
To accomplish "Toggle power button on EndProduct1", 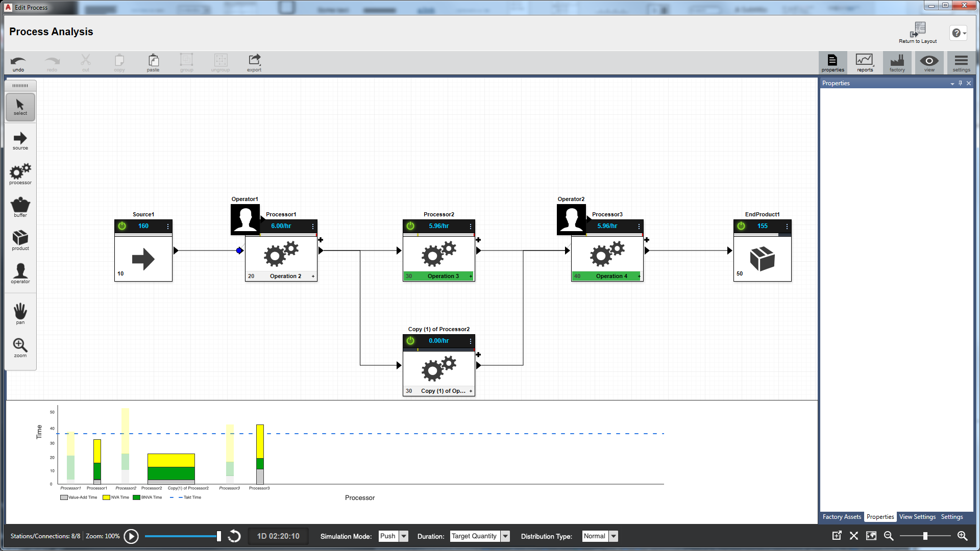I will coord(741,226).
